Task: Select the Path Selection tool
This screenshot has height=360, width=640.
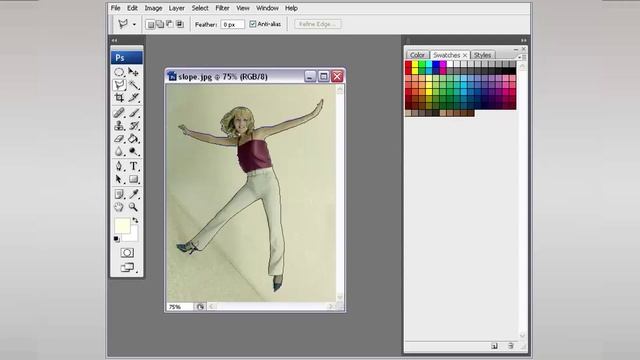Action: coord(119,179)
